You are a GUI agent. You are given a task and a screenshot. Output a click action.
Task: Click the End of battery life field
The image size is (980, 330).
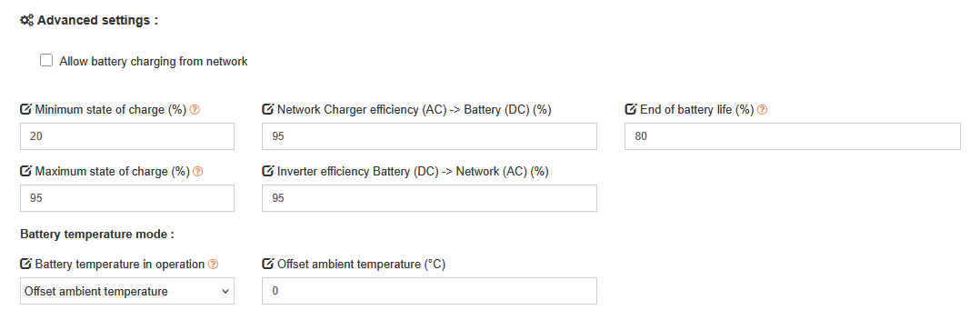click(x=793, y=136)
